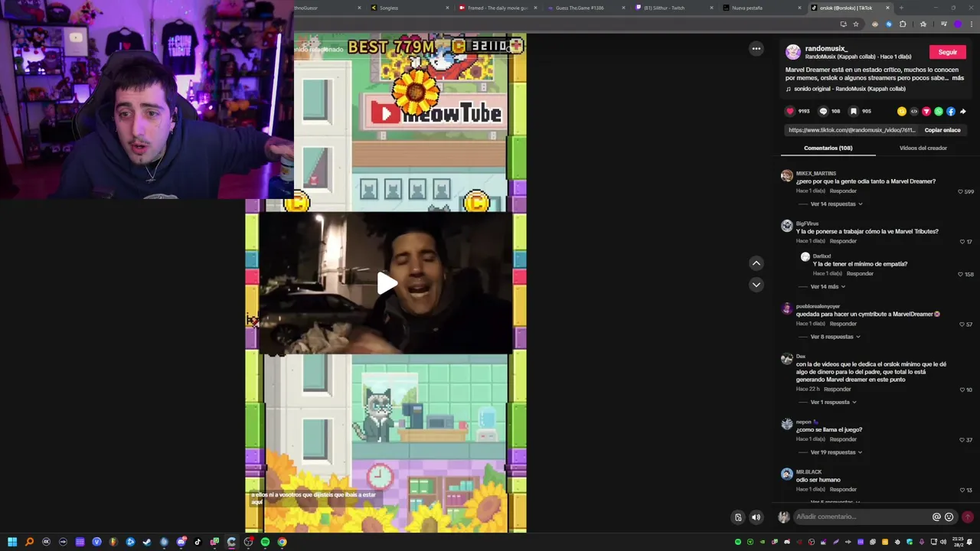The image size is (980, 551).
Task: Open the Nueva pestaña browser tab
Action: click(x=762, y=8)
